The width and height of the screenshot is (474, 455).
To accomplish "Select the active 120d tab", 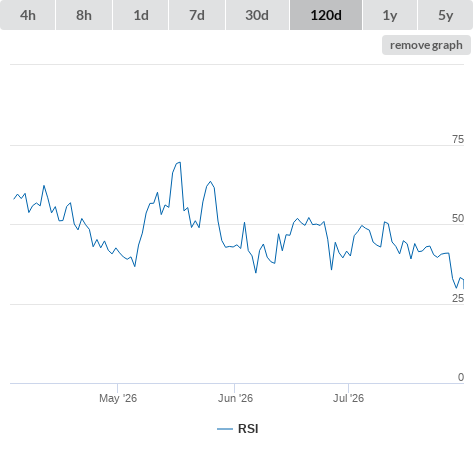I will pyautogui.click(x=326, y=15).
